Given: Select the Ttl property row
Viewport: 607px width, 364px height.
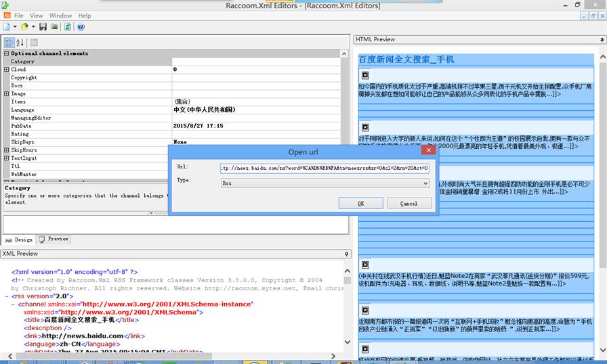Looking at the screenshot, I should coord(87,166).
